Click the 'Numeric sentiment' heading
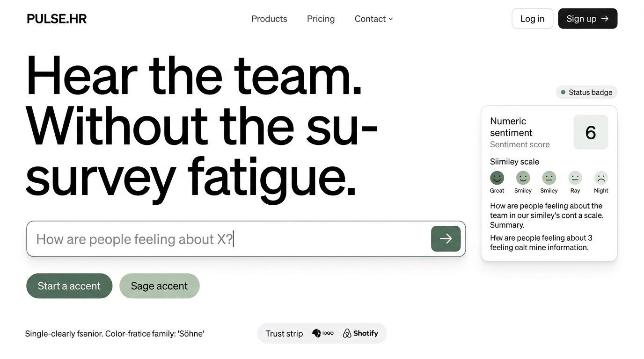Screen dimensions: 644x359 pyautogui.click(x=511, y=127)
